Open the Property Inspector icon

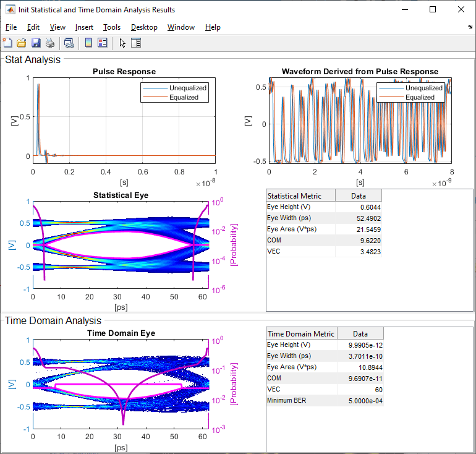136,43
